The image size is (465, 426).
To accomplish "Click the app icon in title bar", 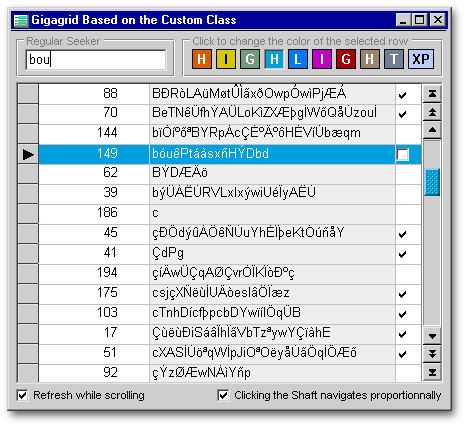I will (x=21, y=20).
